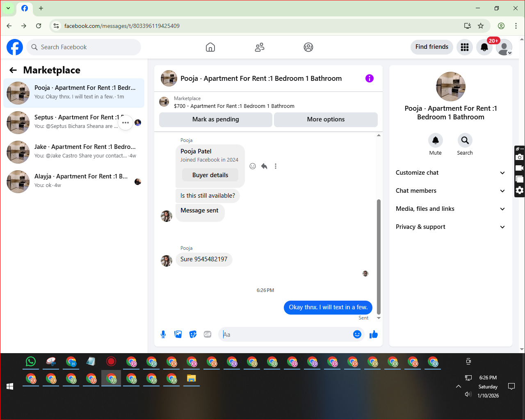The width and height of the screenshot is (525, 420).
Task: Click the red record icon in taskbar
Action: [111, 361]
